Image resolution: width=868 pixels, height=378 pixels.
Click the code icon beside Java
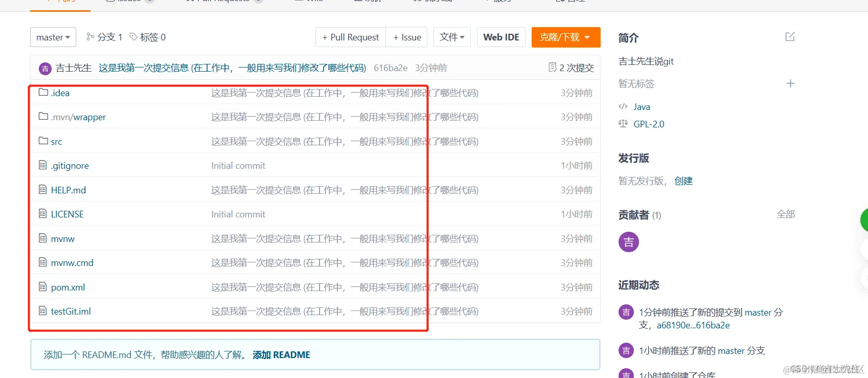pyautogui.click(x=623, y=106)
